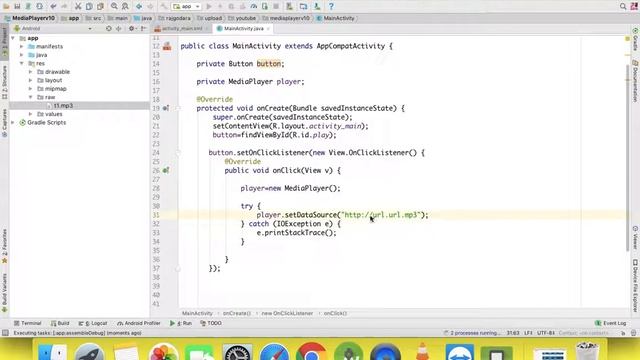Click the Help question mark icon
Screen dimensions: 640x360
pyautogui.click(x=331, y=7)
